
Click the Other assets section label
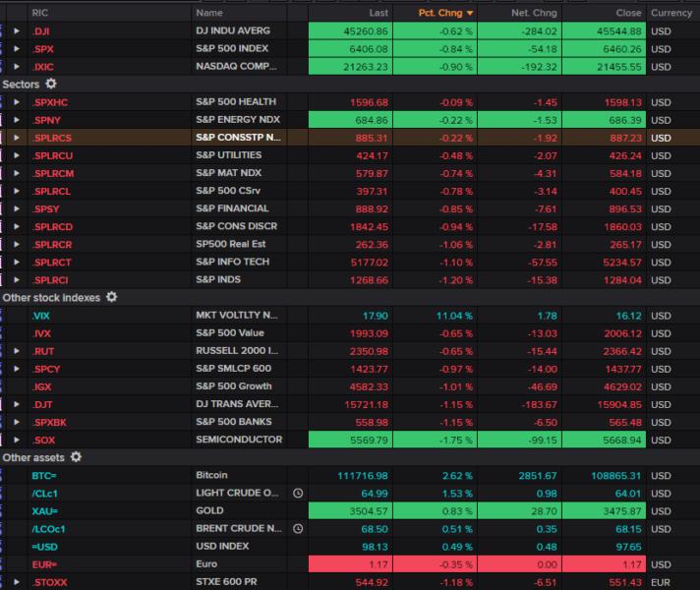[33, 457]
